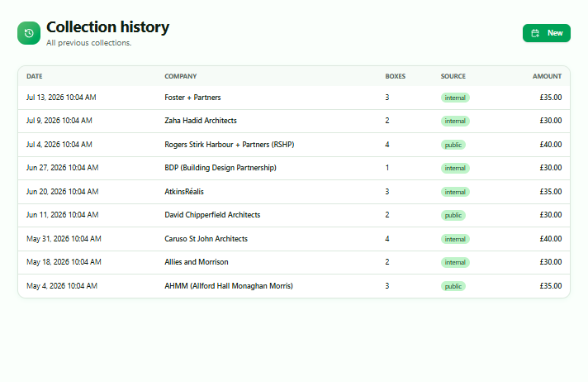Click the internal badge for Caruso St John

[x=455, y=239]
